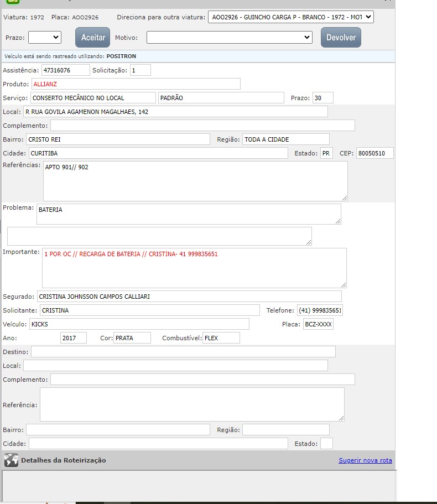Open the Motivo dropdown
This screenshot has width=437, height=504.
(230, 37)
